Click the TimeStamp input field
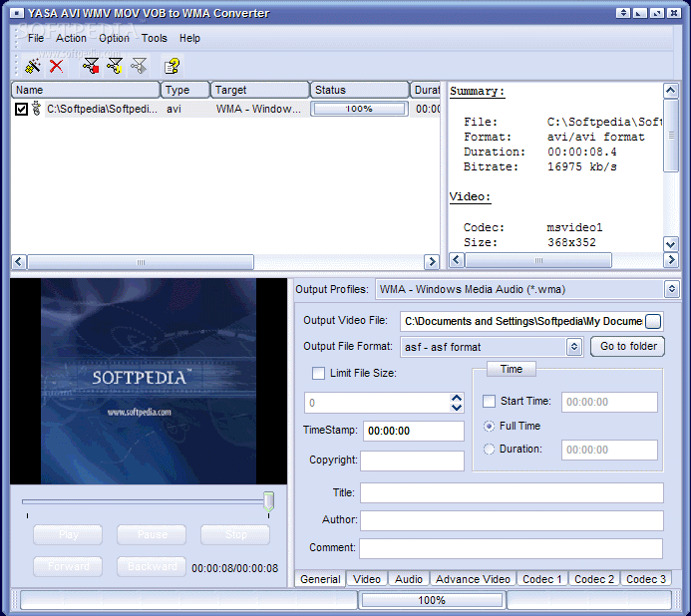This screenshot has width=691, height=616. (414, 431)
